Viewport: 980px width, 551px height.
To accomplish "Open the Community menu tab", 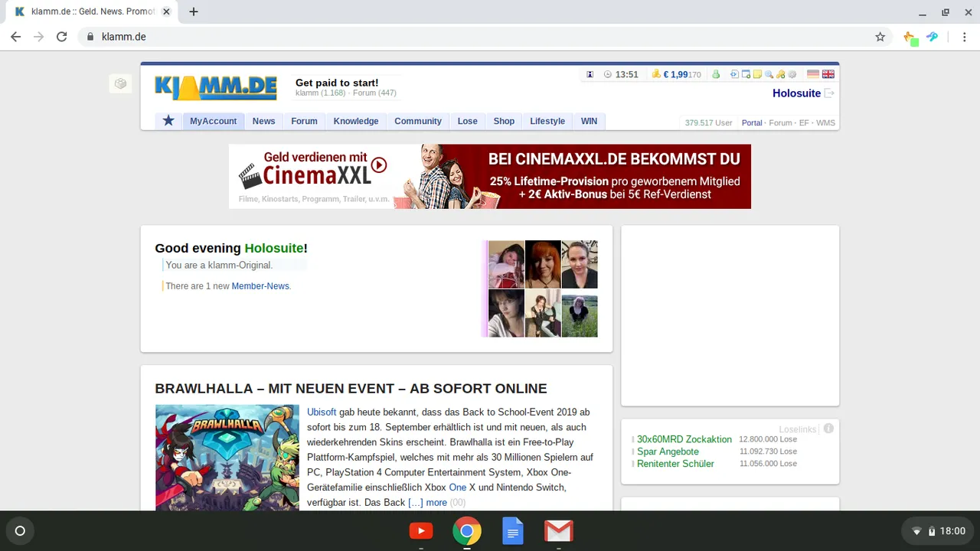I will tap(418, 121).
